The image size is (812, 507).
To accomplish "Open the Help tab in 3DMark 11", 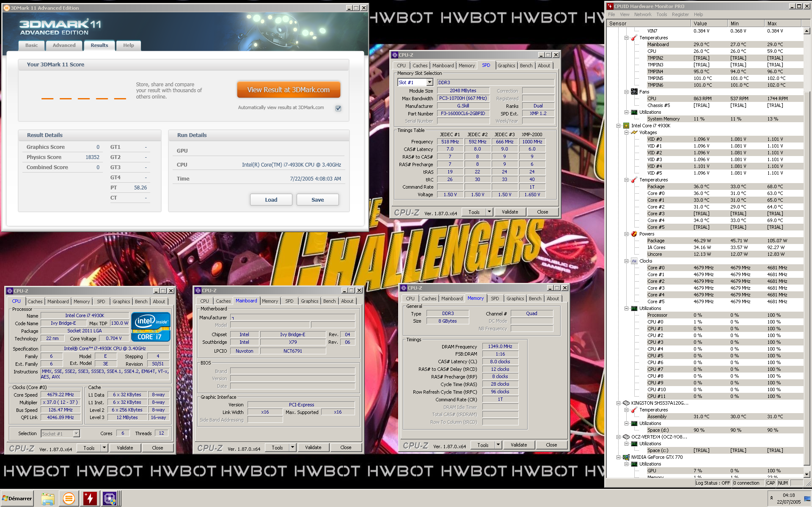I will click(128, 45).
